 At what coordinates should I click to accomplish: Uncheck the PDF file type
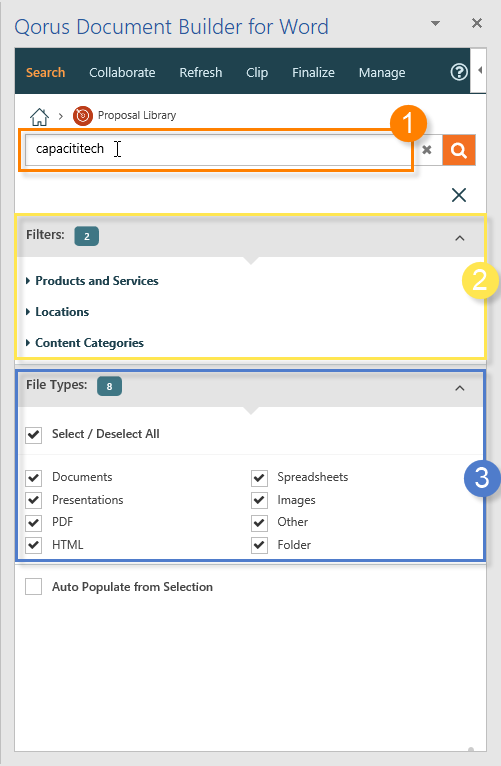pos(34,522)
